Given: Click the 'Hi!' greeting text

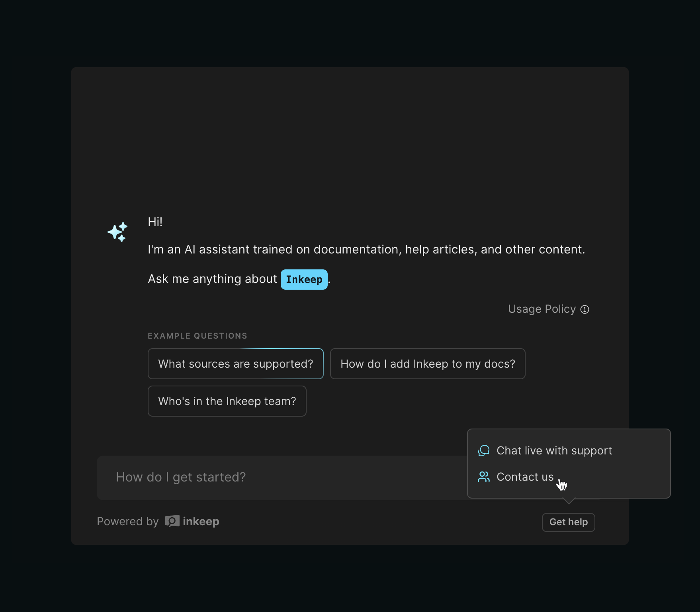Looking at the screenshot, I should (155, 222).
